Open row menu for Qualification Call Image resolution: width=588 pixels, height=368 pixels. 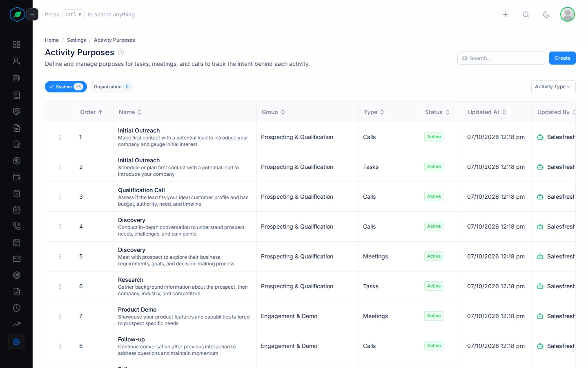[x=60, y=197]
